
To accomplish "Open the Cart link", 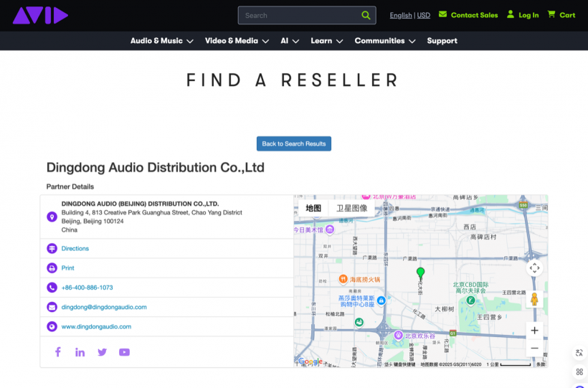I will point(567,15).
